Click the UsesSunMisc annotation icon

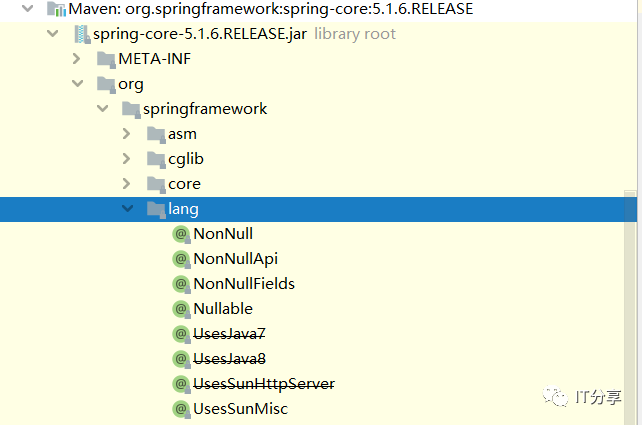tap(181, 409)
